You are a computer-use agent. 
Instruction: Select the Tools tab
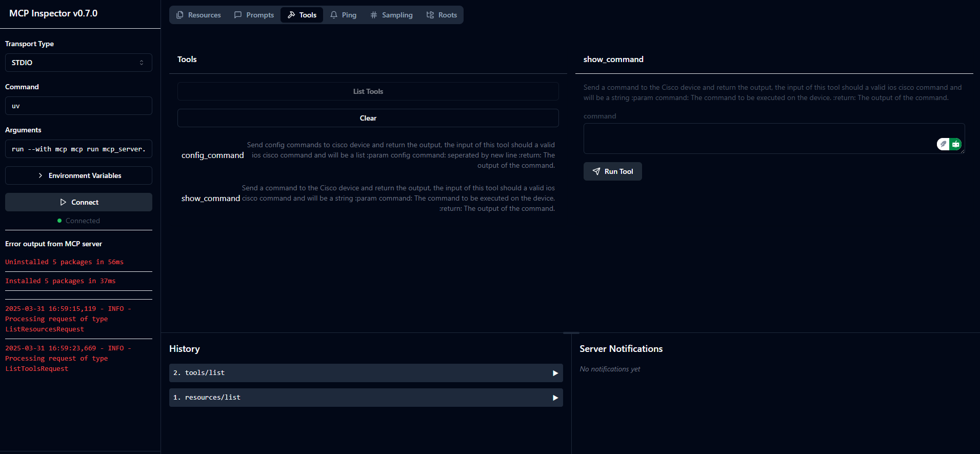click(x=302, y=15)
